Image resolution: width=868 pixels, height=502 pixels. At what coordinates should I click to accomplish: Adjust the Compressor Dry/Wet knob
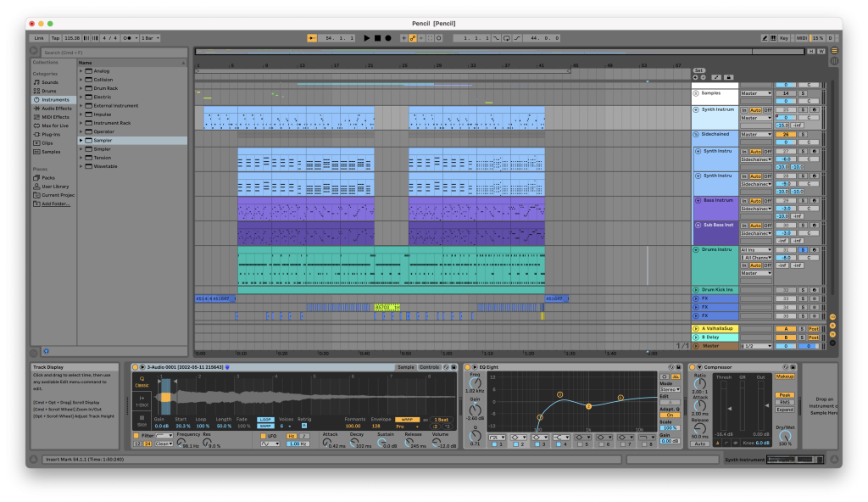[784, 437]
